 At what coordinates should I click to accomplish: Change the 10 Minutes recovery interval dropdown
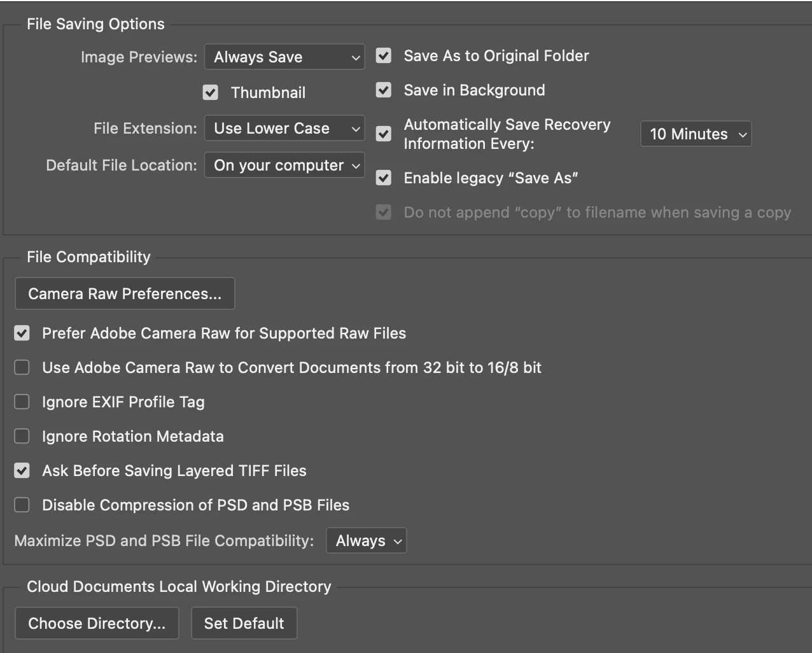coord(696,134)
